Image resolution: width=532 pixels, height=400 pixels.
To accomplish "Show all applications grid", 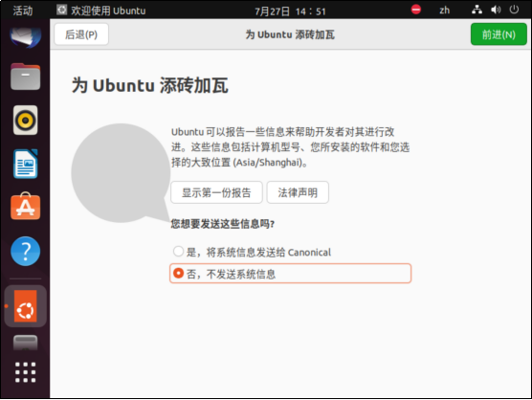I will click(26, 372).
